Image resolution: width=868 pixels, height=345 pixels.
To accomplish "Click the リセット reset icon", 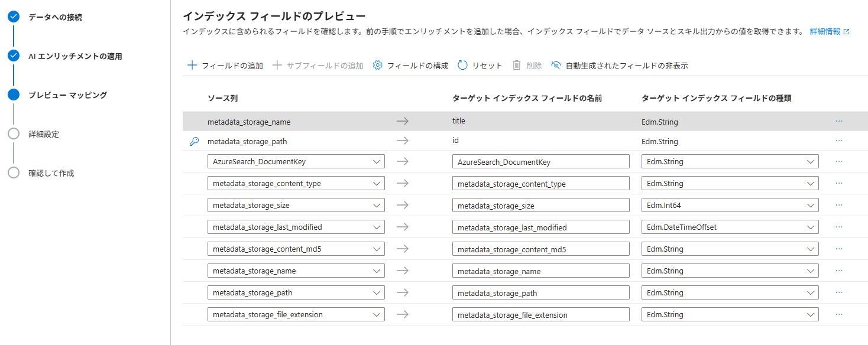I will [463, 66].
